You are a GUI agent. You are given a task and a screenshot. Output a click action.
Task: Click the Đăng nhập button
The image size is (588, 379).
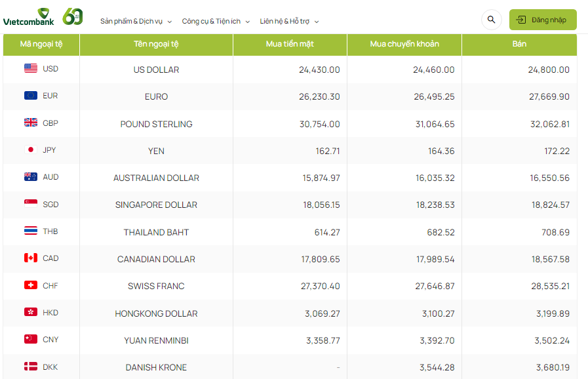(x=543, y=20)
